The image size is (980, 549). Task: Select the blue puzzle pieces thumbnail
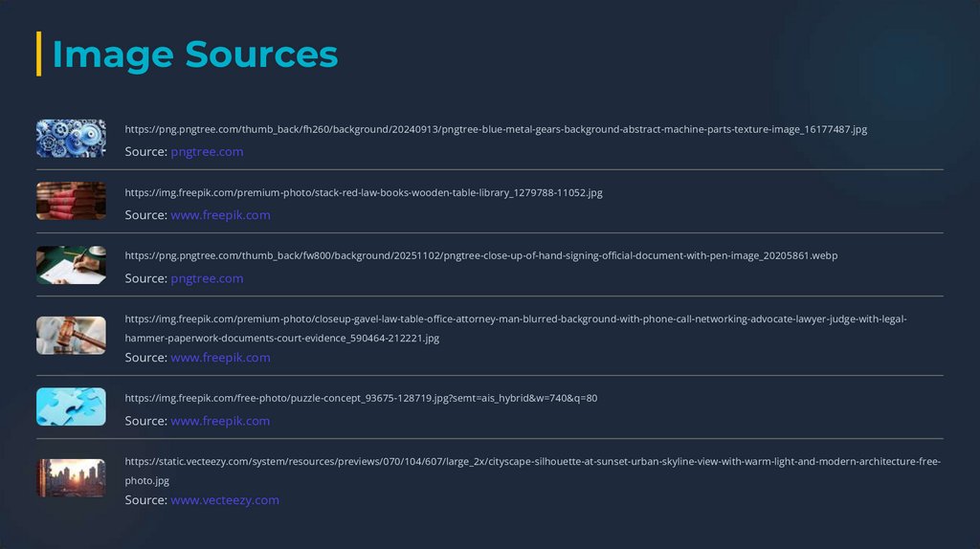pyautogui.click(x=71, y=406)
